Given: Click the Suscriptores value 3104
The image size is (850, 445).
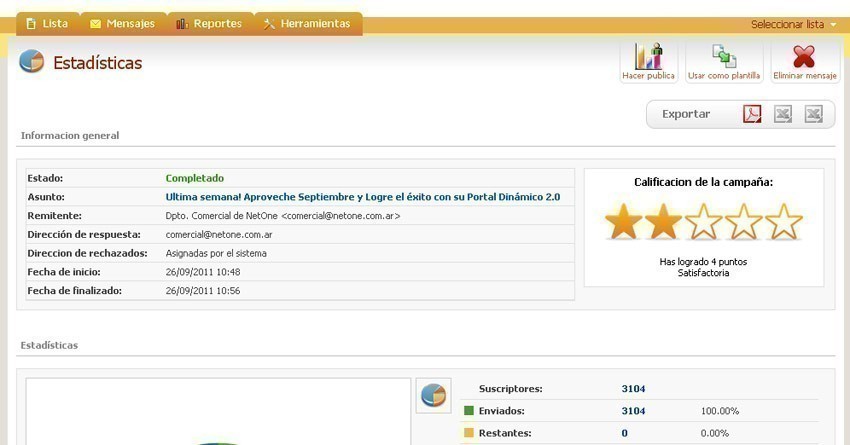Looking at the screenshot, I should click(633, 389).
